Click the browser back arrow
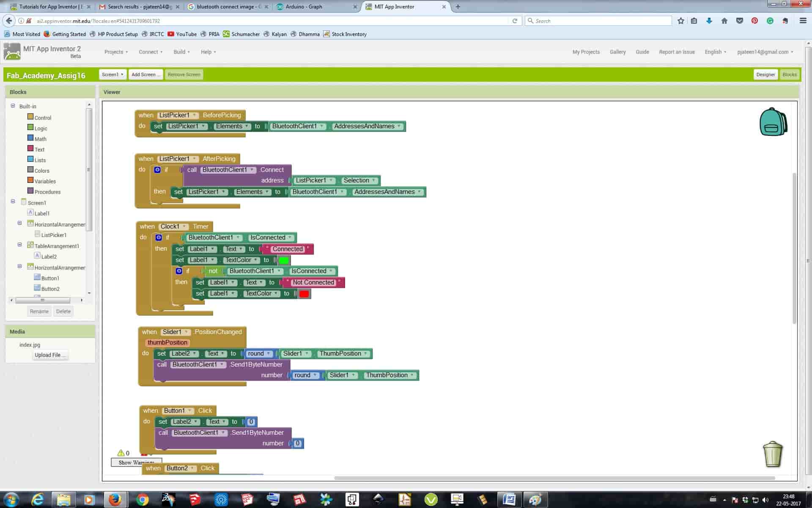812x508 pixels. [9, 21]
